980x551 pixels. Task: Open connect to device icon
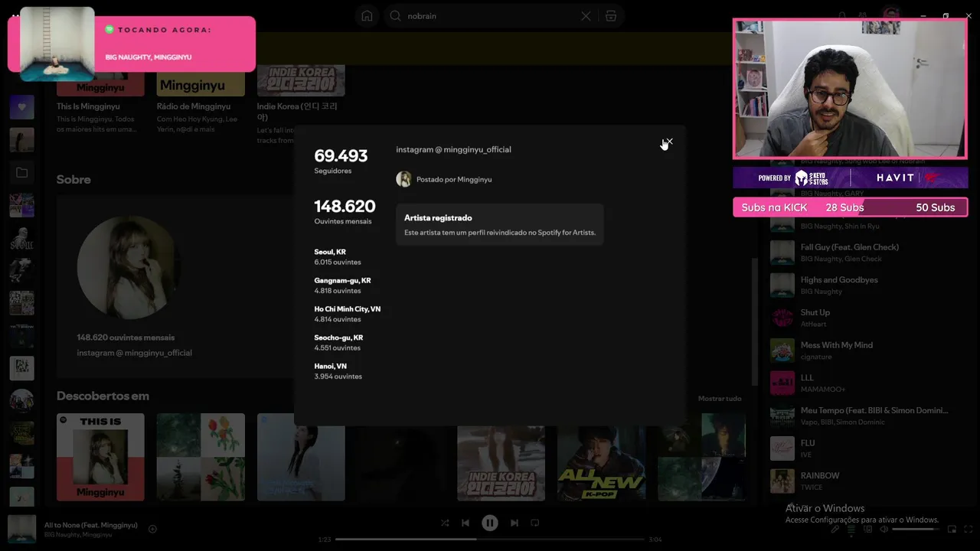(867, 529)
